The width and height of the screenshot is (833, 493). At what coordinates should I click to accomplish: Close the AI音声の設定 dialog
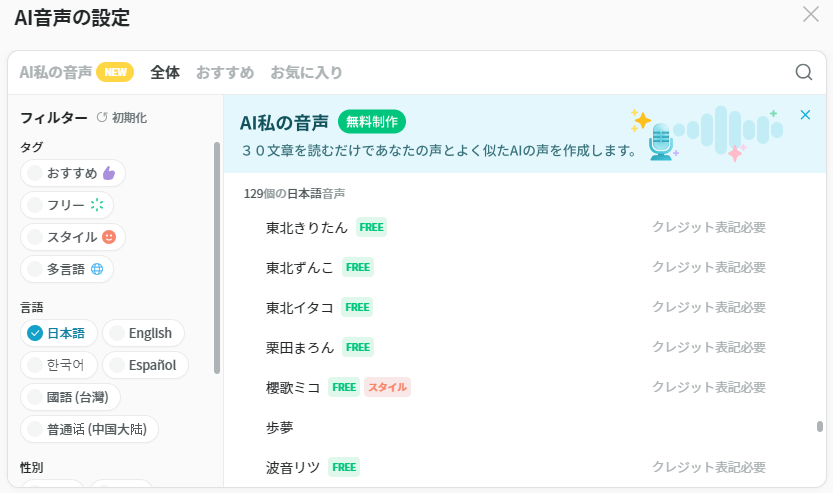811,14
